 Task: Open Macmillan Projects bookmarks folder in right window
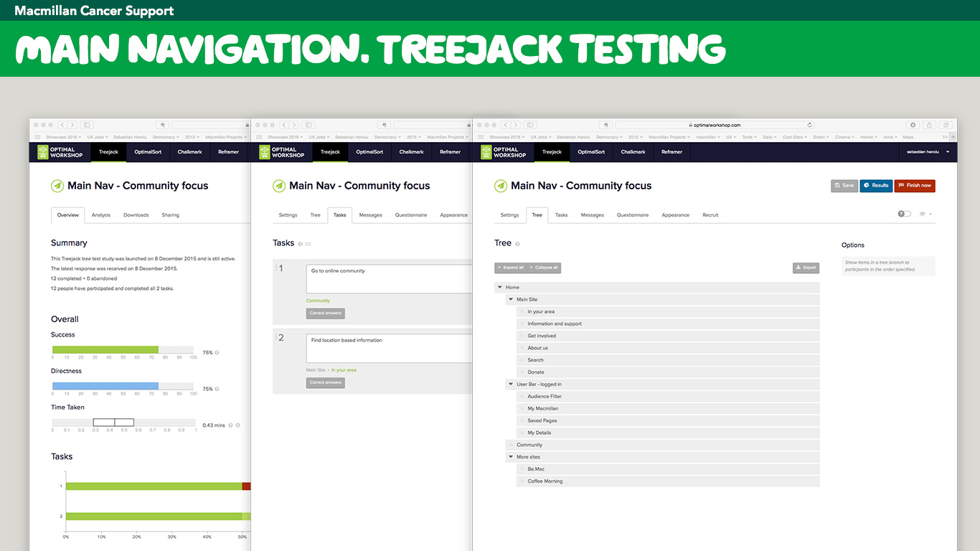[671, 137]
